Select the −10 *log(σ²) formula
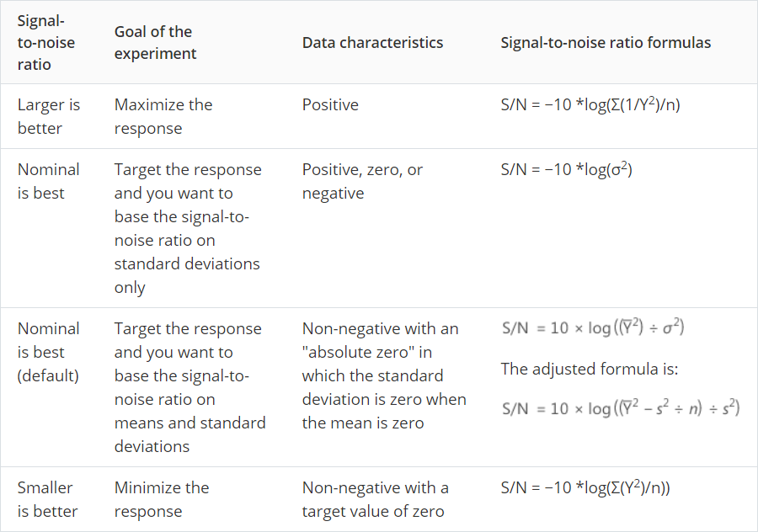 [566, 169]
